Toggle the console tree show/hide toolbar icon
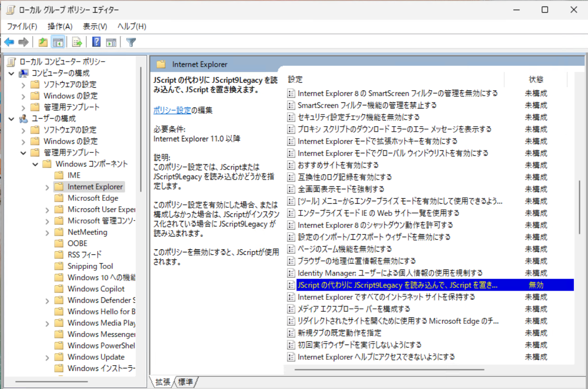Screen dimensions: 588x389 (58, 42)
